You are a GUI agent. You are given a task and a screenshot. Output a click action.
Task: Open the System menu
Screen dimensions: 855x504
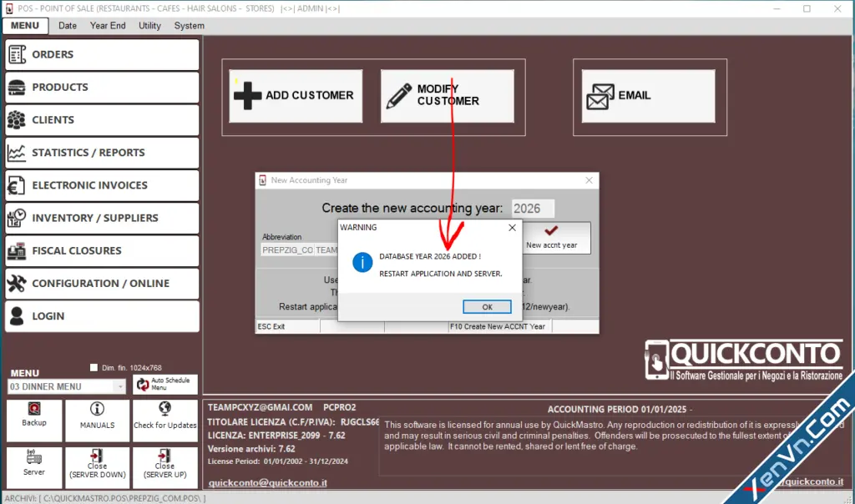pyautogui.click(x=190, y=26)
